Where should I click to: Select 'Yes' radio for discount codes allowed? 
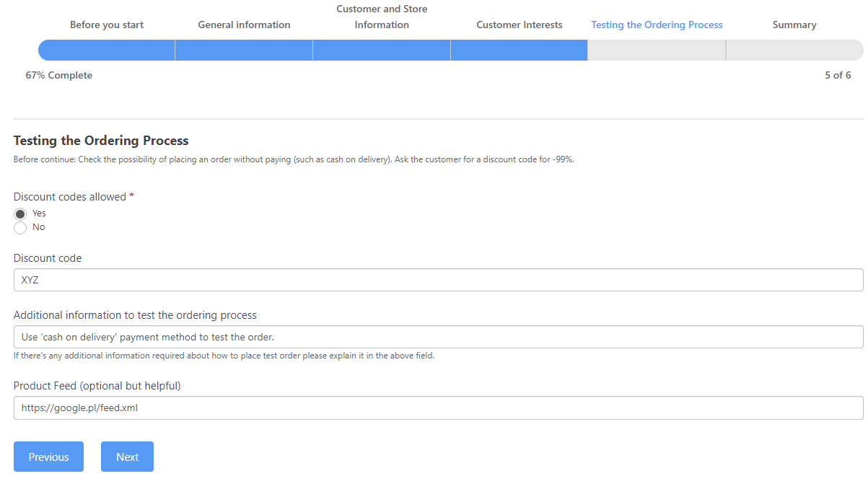[20, 214]
